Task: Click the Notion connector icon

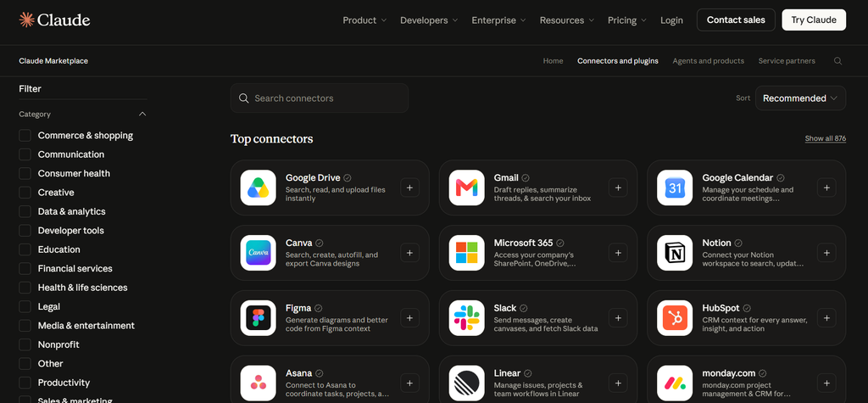Action: click(675, 253)
